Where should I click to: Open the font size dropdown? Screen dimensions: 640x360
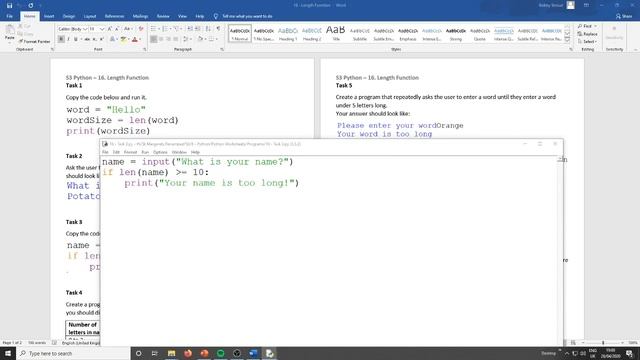[x=102, y=29]
